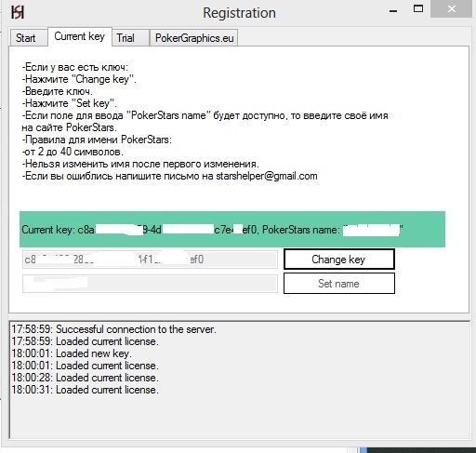Click the Set name button
476x453 pixels.
point(339,284)
